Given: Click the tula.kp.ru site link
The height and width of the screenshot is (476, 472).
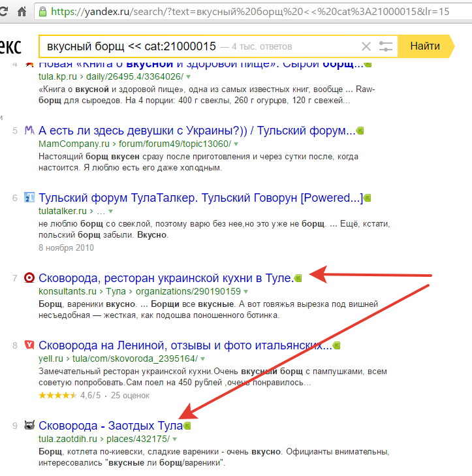Looking at the screenshot, I should coord(57,76).
